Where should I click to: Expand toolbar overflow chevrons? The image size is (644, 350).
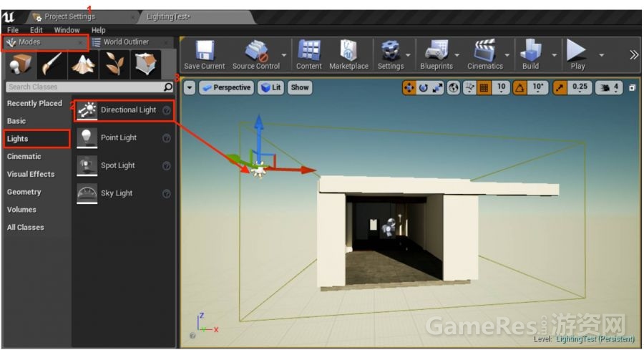[x=634, y=55]
